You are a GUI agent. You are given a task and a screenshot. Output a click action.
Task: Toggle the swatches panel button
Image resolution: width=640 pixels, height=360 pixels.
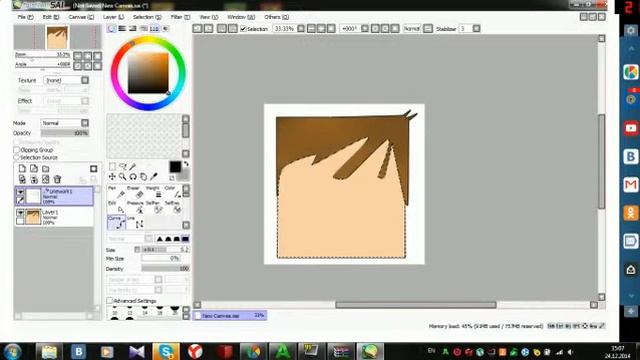coord(154,29)
